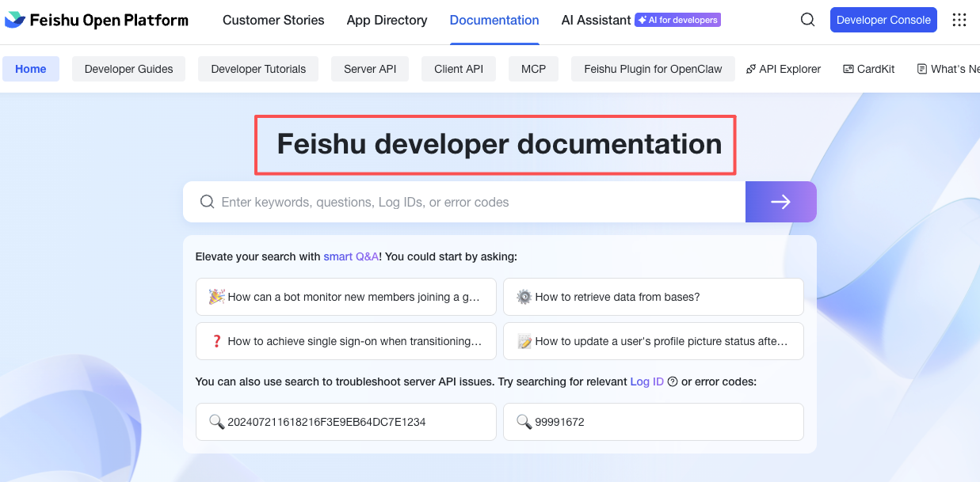Image resolution: width=980 pixels, height=482 pixels.
Task: Open the MCP tab
Action: [x=533, y=69]
